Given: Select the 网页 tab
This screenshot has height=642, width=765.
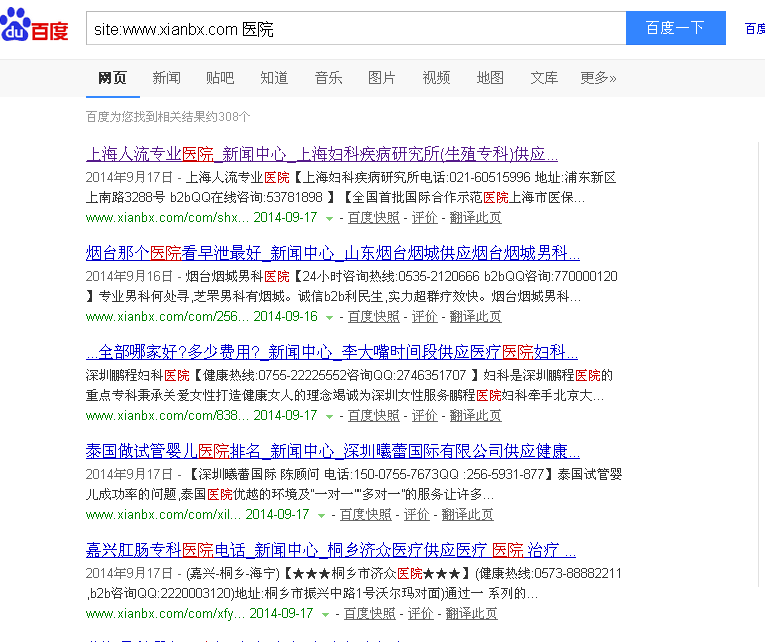Looking at the screenshot, I should pyautogui.click(x=113, y=78).
